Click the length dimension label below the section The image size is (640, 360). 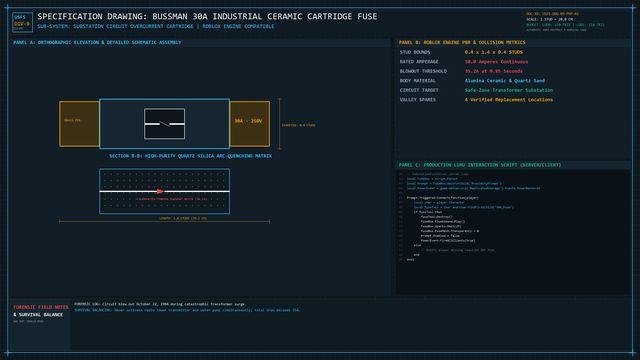coord(182,218)
